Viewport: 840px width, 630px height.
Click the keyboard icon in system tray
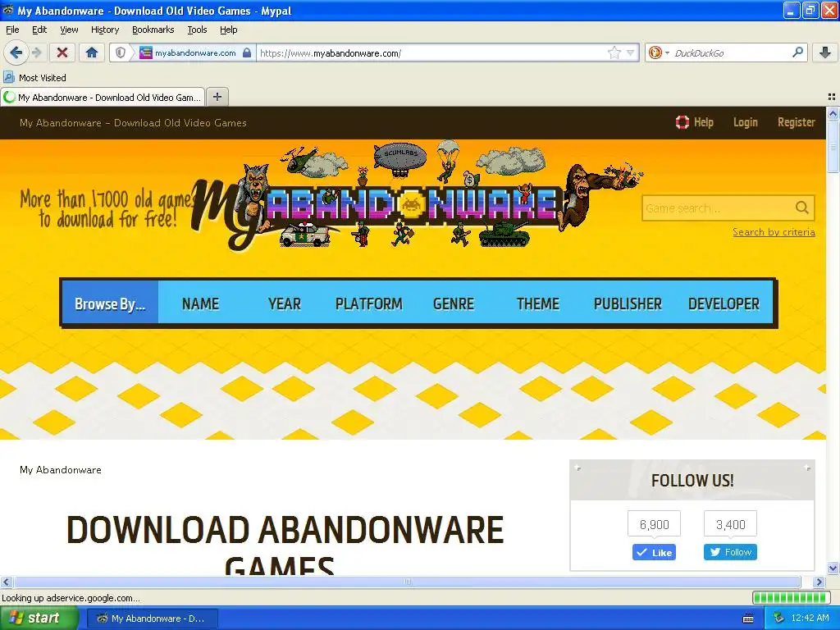(x=748, y=619)
